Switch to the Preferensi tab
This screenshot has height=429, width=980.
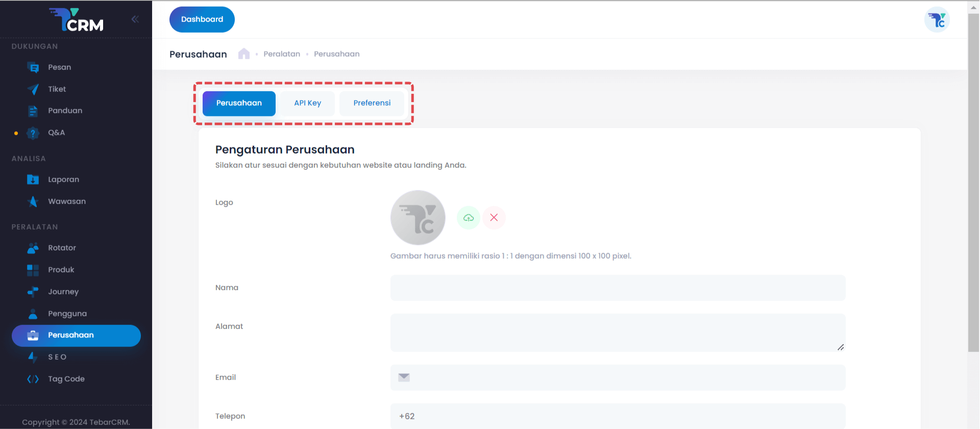coord(372,103)
